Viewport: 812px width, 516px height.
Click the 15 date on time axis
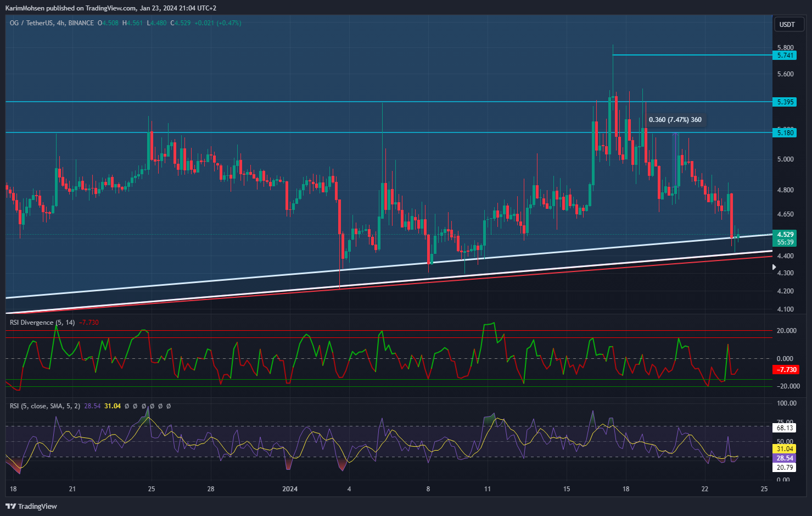tap(567, 489)
